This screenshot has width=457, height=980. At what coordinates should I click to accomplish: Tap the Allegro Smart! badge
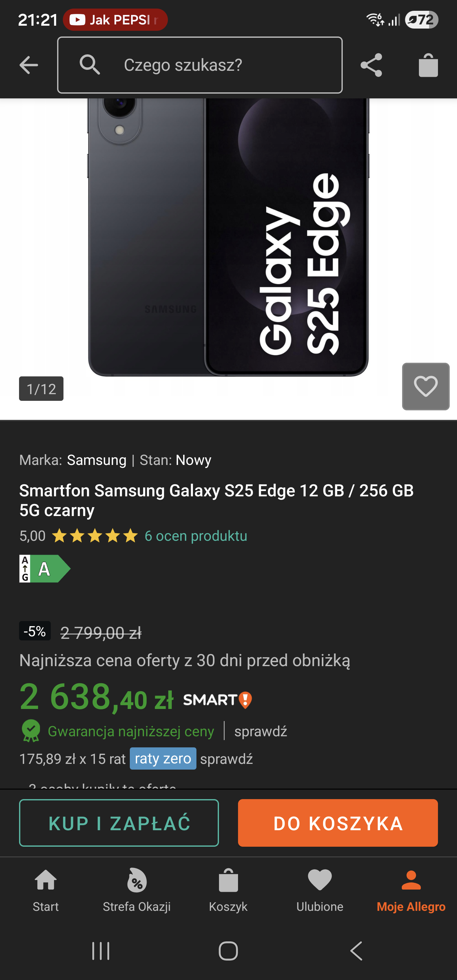tap(217, 700)
